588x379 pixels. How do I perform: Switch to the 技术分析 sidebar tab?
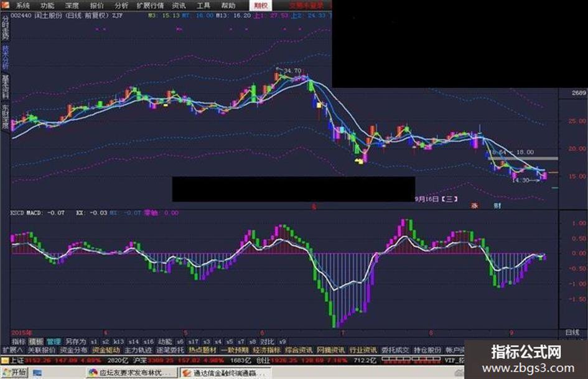pos(5,57)
